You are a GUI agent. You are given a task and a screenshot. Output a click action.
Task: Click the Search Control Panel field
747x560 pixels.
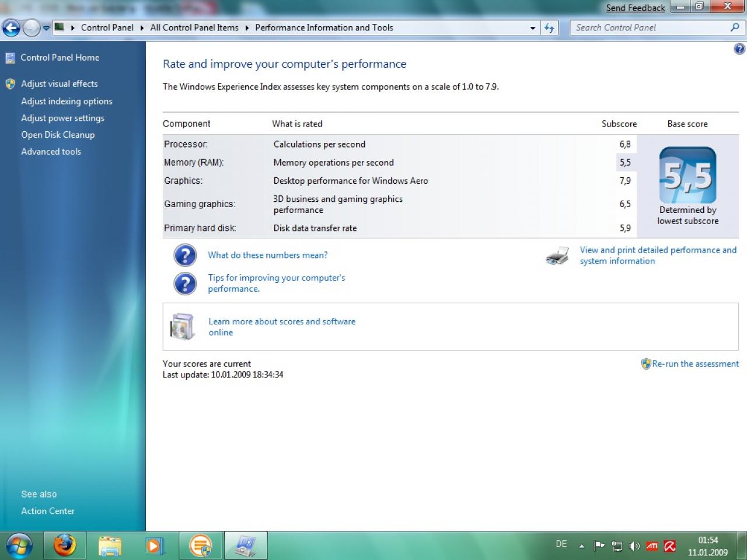pyautogui.click(x=651, y=27)
